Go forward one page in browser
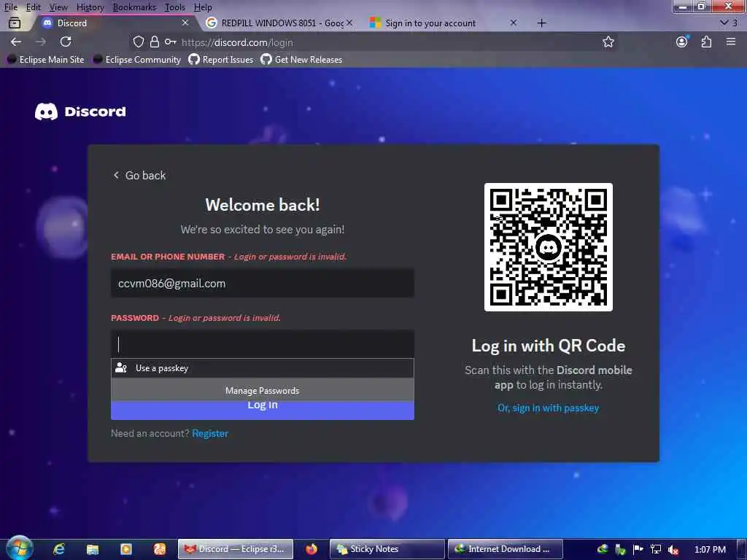The image size is (747, 560). pos(41,42)
